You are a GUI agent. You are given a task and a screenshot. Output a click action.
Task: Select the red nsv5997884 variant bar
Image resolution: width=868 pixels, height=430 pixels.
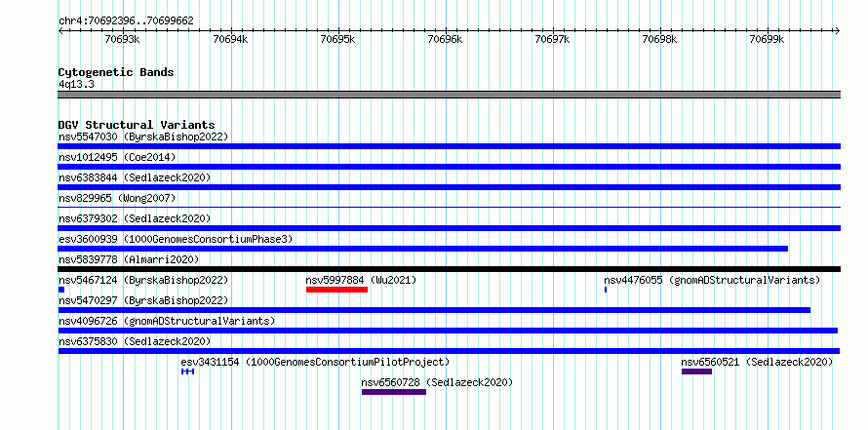coord(336,290)
